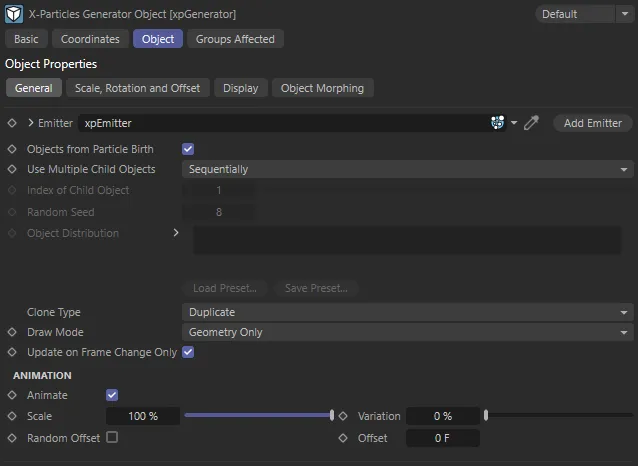Activate the eyedropper object picker
638x466 pixels.
[x=532, y=123]
